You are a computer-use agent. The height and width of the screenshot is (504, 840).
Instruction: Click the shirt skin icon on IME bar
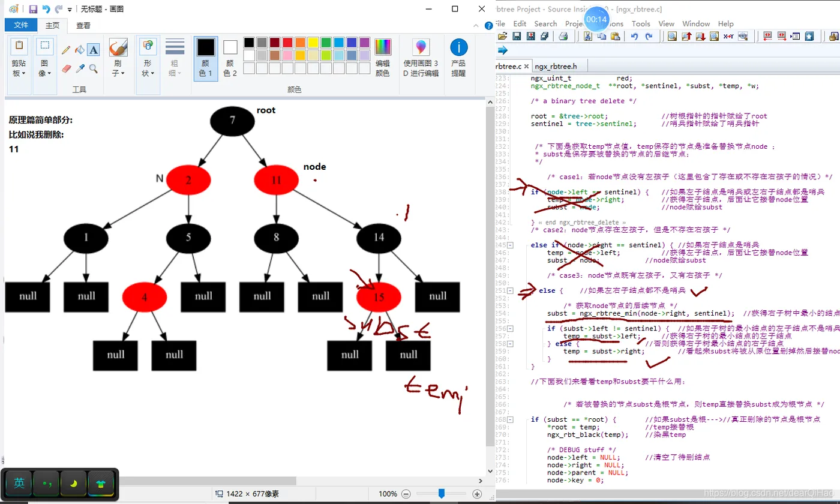point(101,483)
